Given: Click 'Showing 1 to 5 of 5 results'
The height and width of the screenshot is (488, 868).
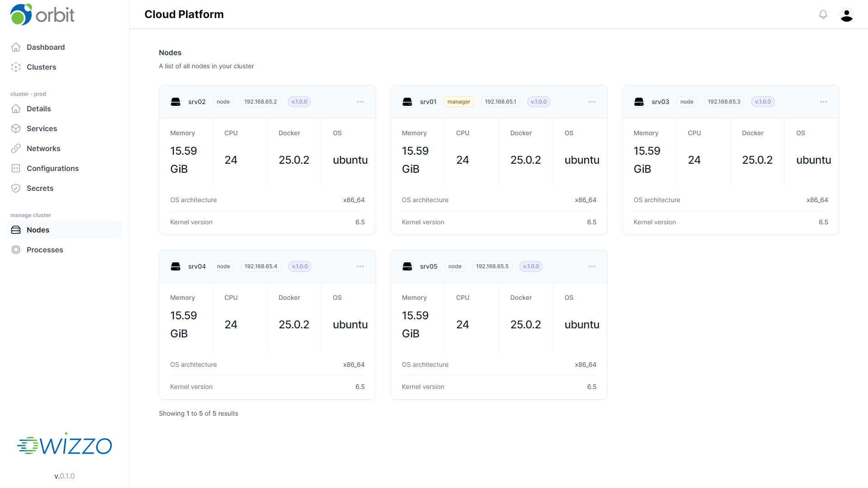Looking at the screenshot, I should point(198,413).
